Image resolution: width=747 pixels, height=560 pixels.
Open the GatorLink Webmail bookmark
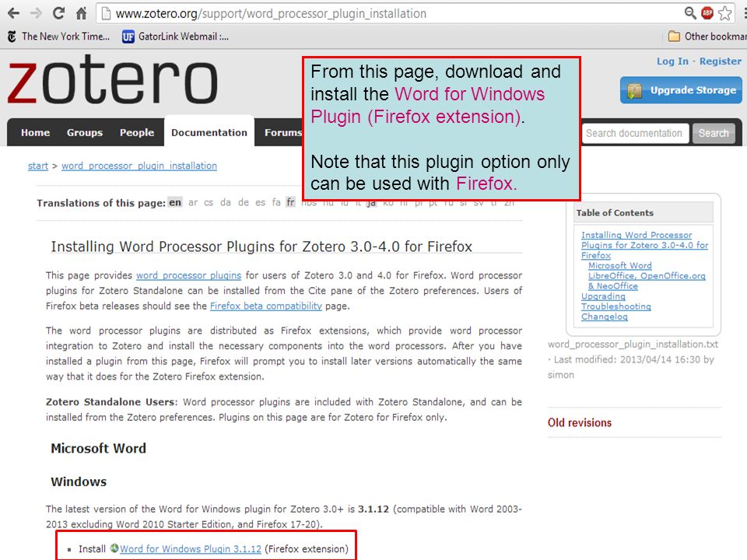tap(175, 37)
